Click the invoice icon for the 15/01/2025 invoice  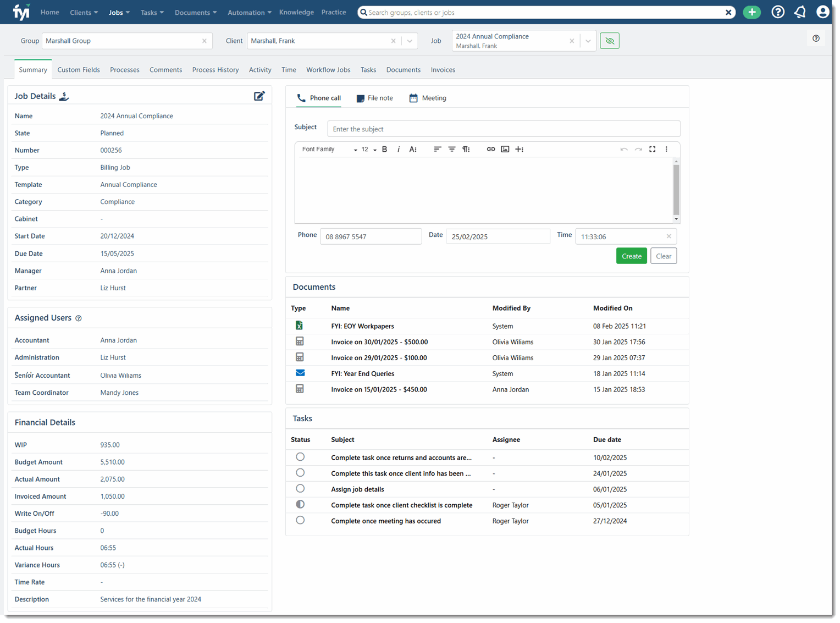[300, 389]
